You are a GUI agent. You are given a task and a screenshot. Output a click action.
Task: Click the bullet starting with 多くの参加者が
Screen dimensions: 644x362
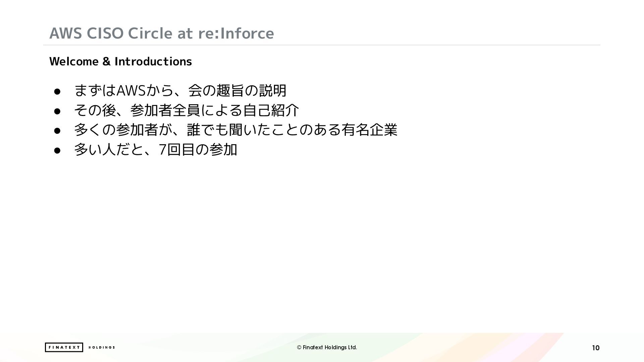(235, 130)
